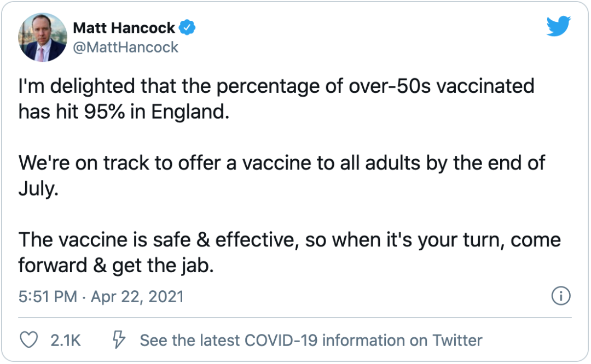
Task: Click the word "July." in the tweet
Action: pyautogui.click(x=38, y=189)
